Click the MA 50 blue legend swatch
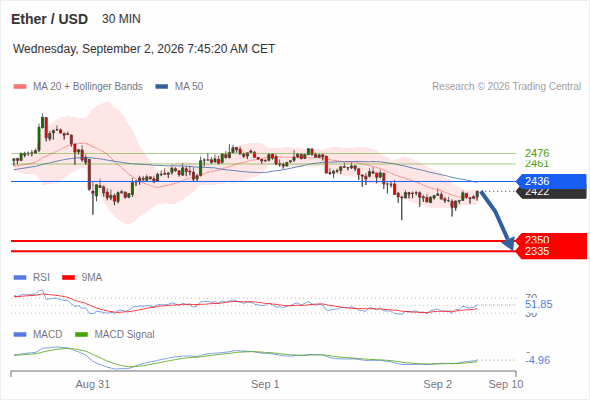Screen dimensions: 590x400 click(162, 87)
